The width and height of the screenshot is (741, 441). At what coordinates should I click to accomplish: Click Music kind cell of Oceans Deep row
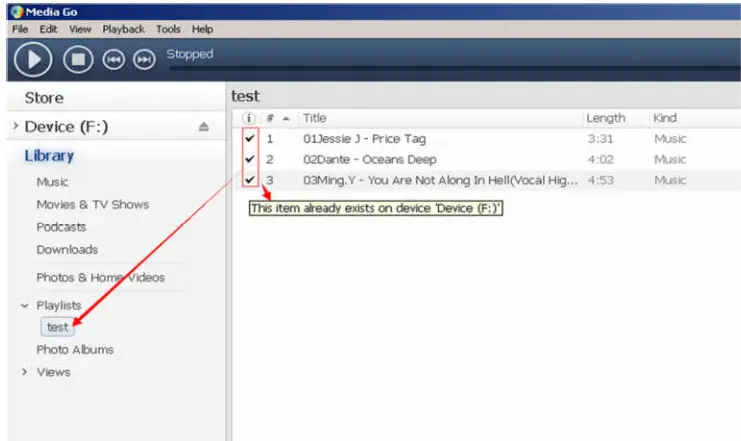[670, 159]
